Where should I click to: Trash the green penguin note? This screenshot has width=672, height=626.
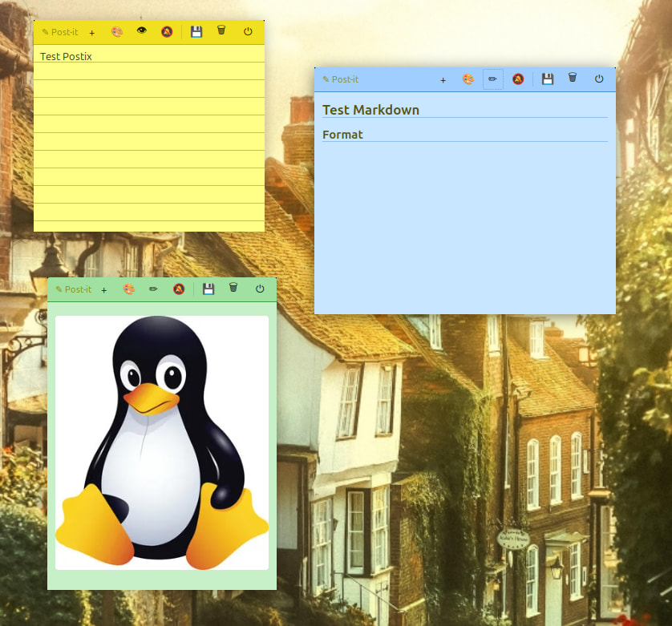[x=233, y=289]
